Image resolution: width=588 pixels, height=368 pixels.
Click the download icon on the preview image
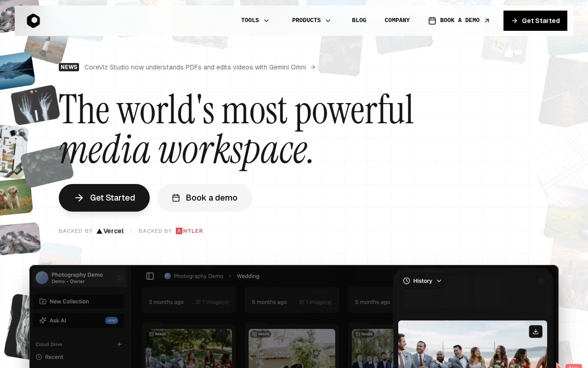click(x=536, y=331)
